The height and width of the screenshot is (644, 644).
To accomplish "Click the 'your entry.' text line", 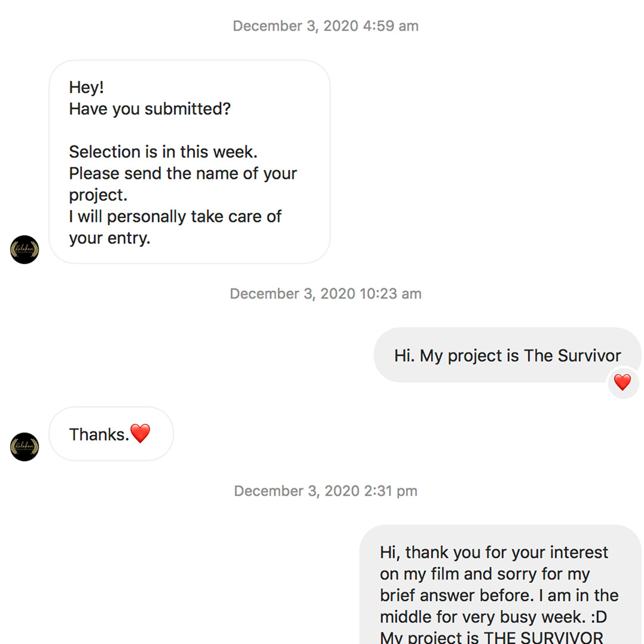I will pos(109,238).
